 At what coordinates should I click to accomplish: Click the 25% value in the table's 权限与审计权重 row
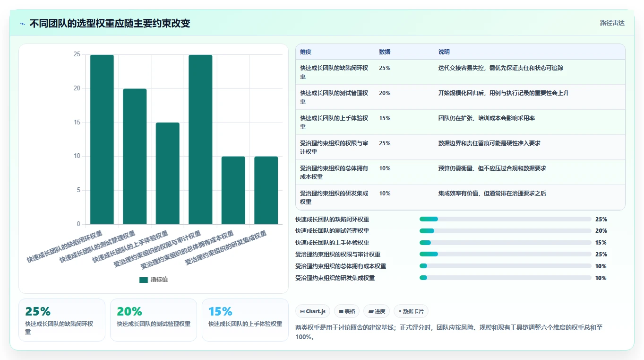(385, 143)
